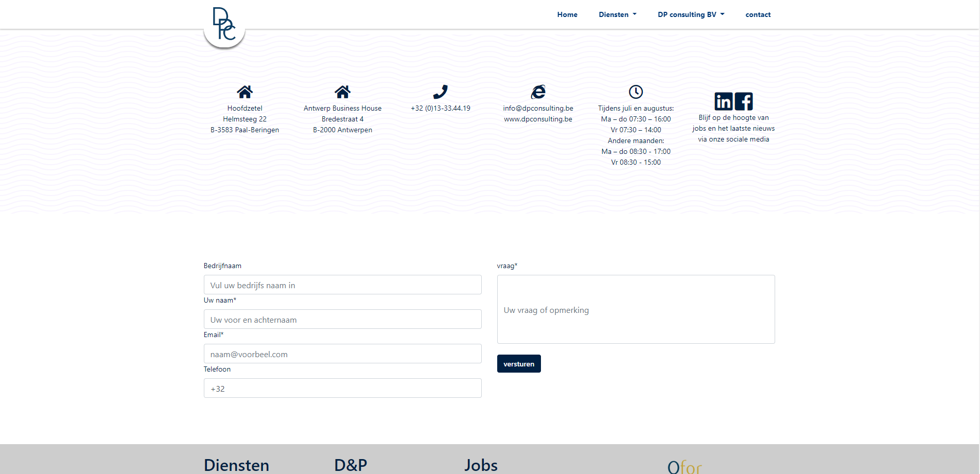The height and width of the screenshot is (474, 980).
Task: Open the Facebook social icon
Action: click(x=744, y=101)
